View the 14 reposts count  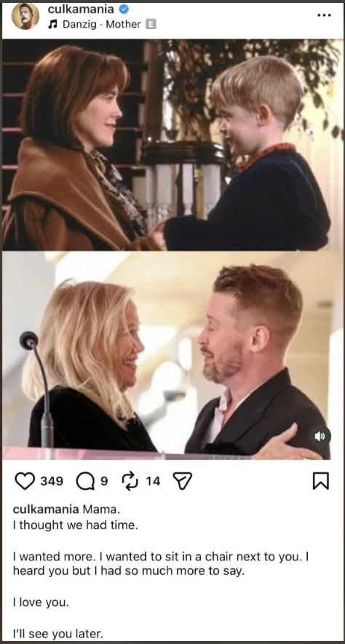tap(153, 481)
